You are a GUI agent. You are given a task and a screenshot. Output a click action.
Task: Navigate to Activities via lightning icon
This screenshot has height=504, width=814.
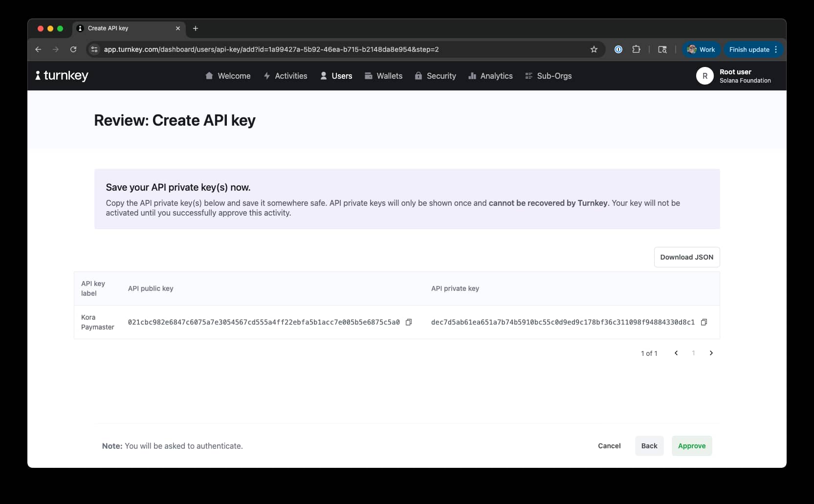[x=267, y=76]
